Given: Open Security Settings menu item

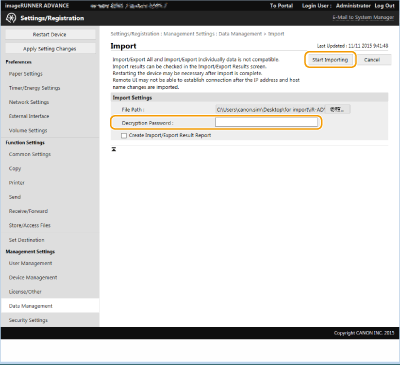Looking at the screenshot, I should click(x=28, y=320).
